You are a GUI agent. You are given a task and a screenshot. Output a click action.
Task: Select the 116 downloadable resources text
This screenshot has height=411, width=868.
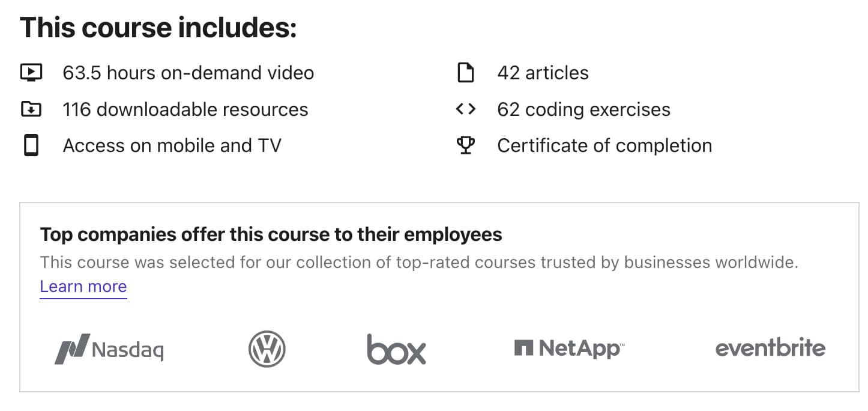tap(185, 109)
